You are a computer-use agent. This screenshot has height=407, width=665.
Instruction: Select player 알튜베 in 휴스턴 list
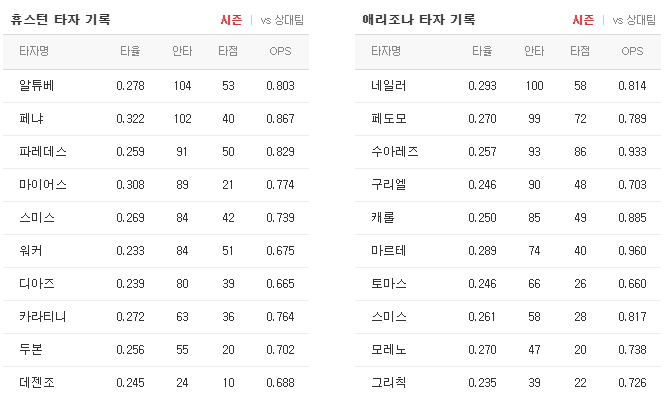36,86
